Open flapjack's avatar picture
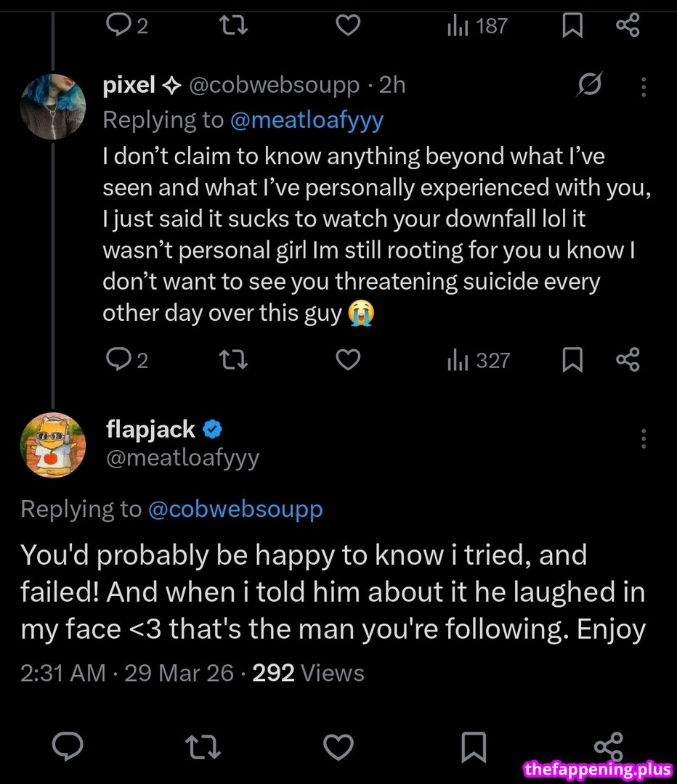 point(53,445)
